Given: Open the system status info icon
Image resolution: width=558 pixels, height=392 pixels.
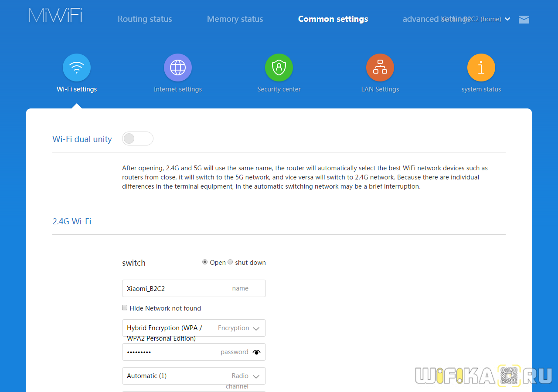Looking at the screenshot, I should click(x=481, y=68).
